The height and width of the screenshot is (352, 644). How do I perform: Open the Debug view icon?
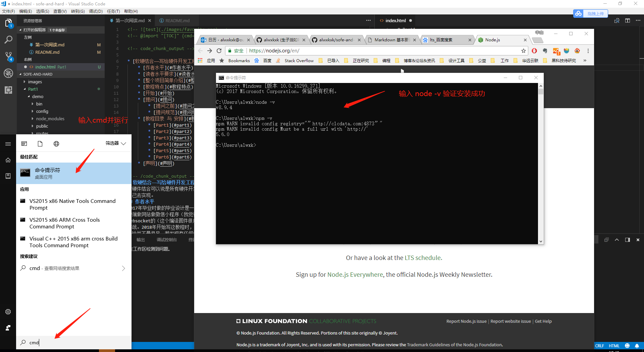point(8,73)
